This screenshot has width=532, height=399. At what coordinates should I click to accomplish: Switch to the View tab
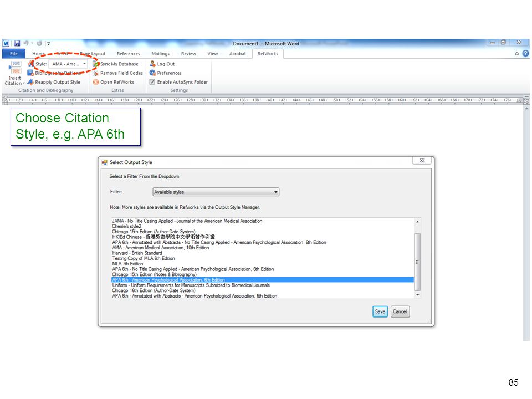[x=213, y=54]
